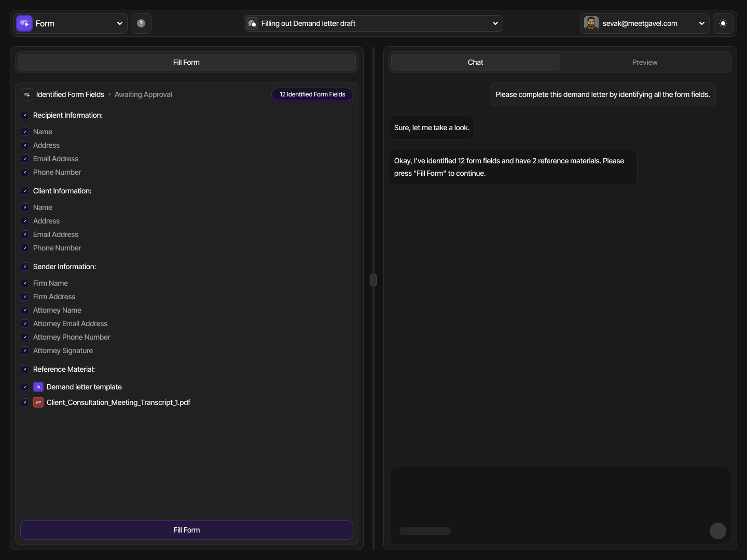
Task: Toggle the Attorney Signature checkbox
Action: tap(25, 351)
